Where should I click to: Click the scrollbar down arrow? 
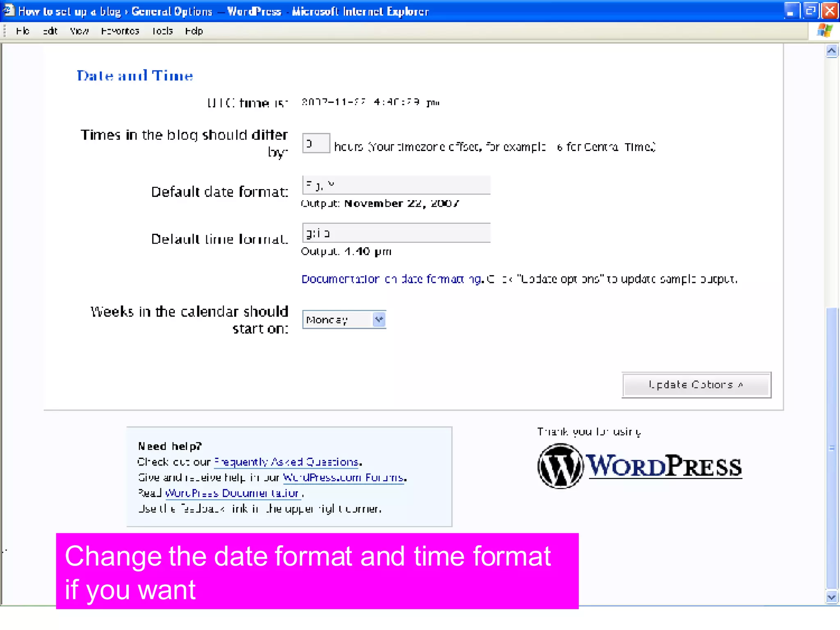click(831, 597)
